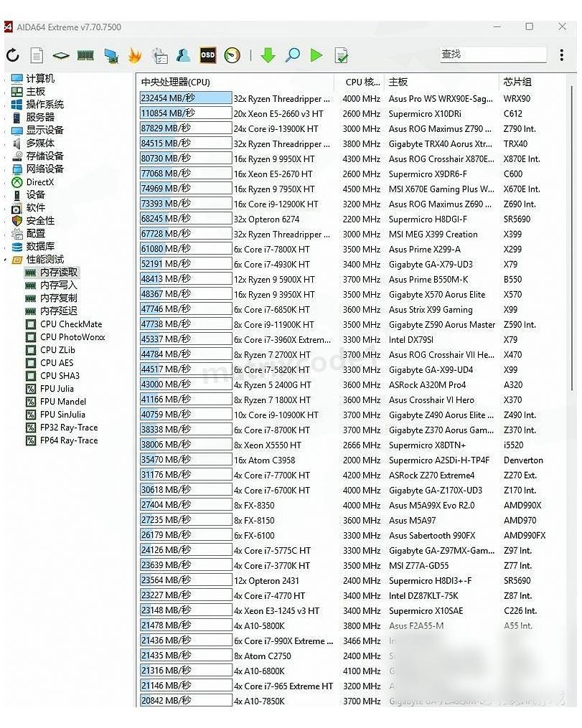Select the 16x Core i9-12900K HT row
This screenshot has width=582, height=728.
352,204
